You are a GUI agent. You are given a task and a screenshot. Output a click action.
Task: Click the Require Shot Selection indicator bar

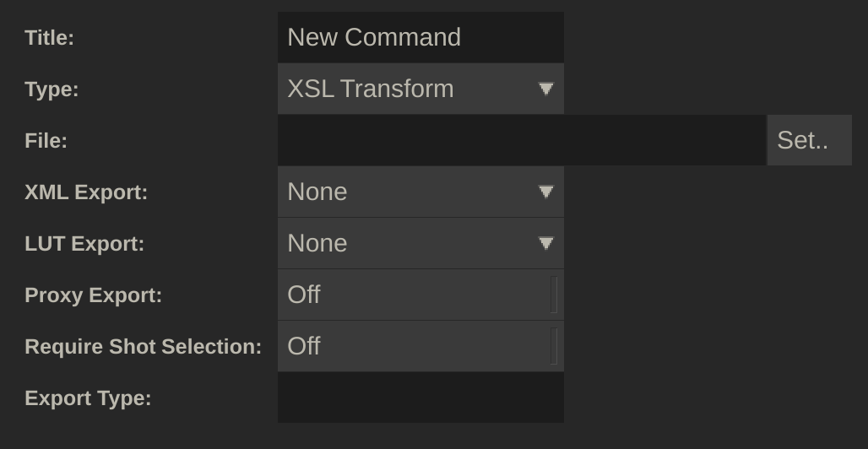tap(554, 346)
